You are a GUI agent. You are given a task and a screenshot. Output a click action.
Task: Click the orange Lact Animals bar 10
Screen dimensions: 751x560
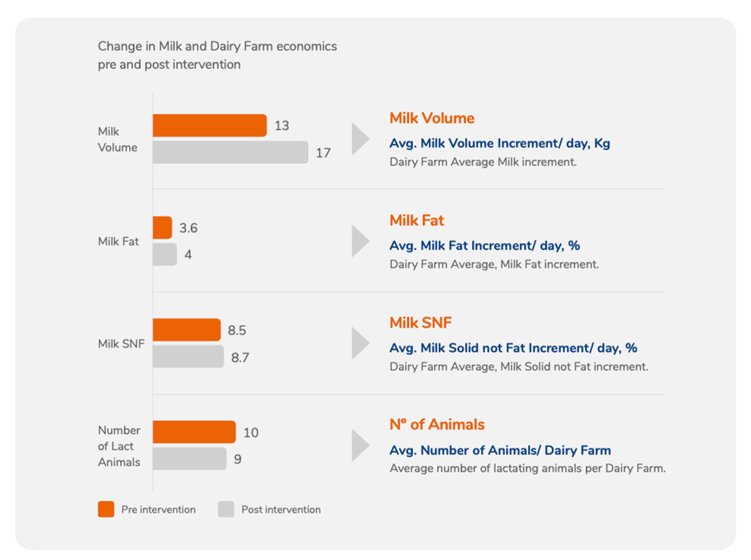(194, 432)
